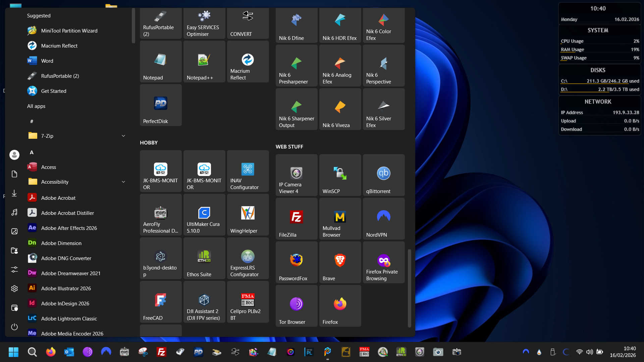The height and width of the screenshot is (362, 644).
Task: Click the Power button in sidebar
Action: (x=14, y=327)
